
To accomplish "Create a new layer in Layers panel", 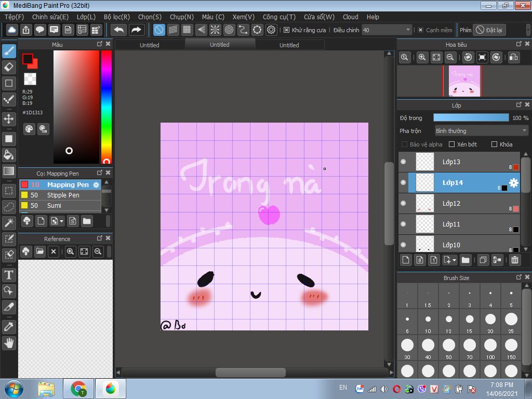I will pos(406,260).
